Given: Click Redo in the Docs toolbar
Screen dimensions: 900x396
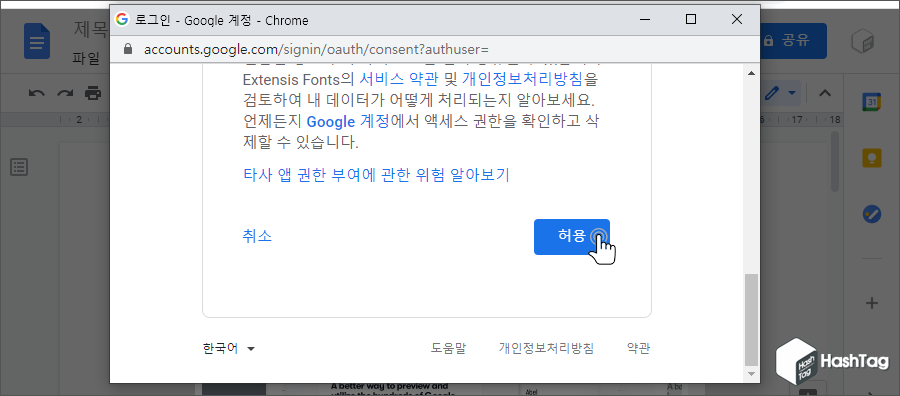Looking at the screenshot, I should click(65, 92).
